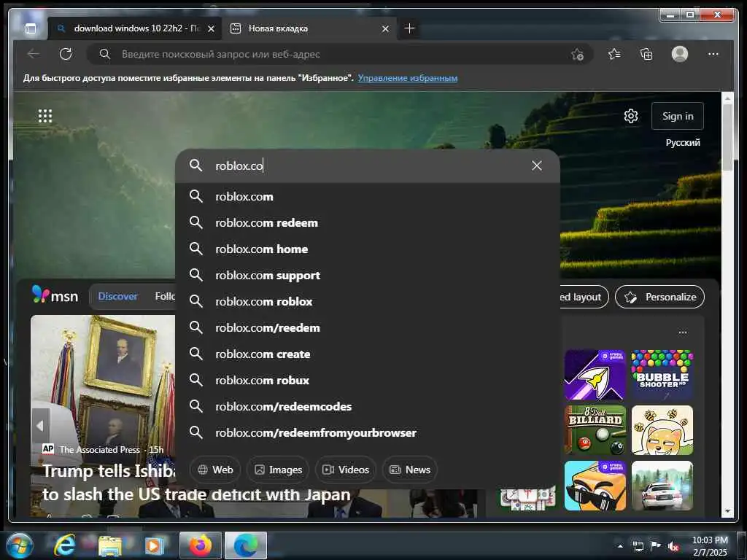Open Bubble Shooter game tile

tap(662, 374)
